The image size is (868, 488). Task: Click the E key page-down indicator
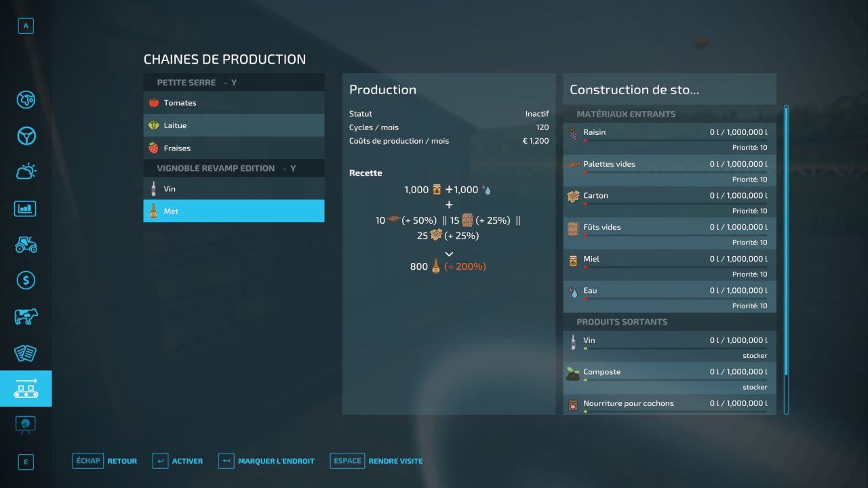point(26,462)
